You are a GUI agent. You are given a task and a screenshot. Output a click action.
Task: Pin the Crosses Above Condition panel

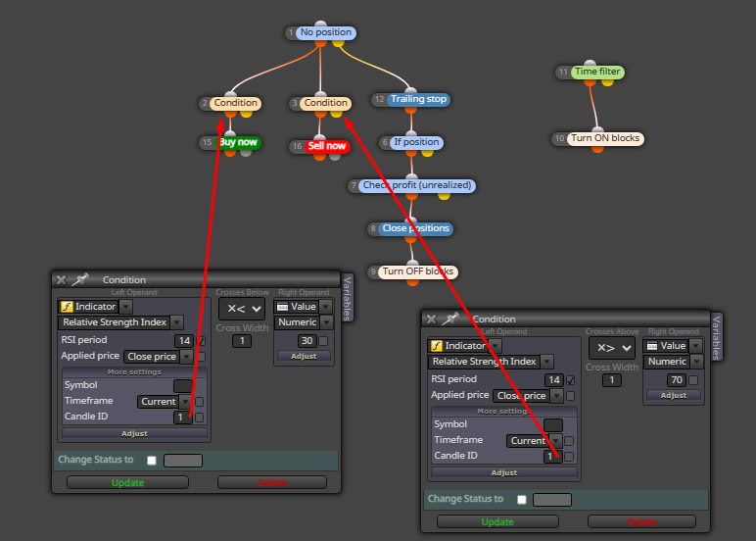(449, 319)
